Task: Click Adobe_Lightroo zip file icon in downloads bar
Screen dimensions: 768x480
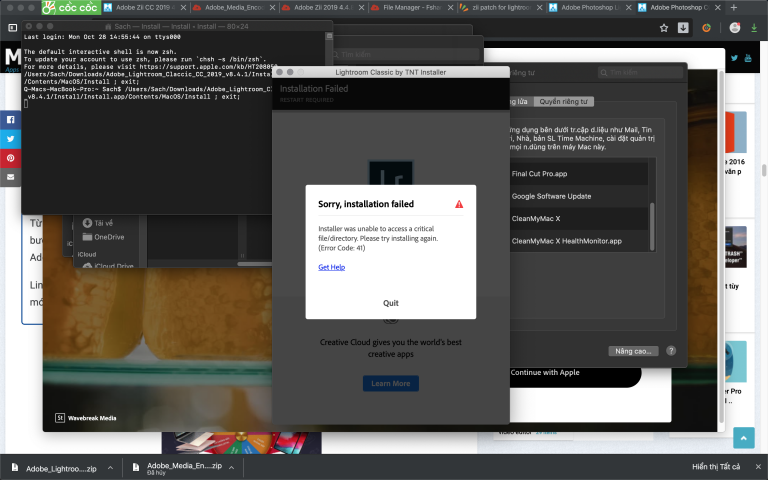Action: coord(15,468)
